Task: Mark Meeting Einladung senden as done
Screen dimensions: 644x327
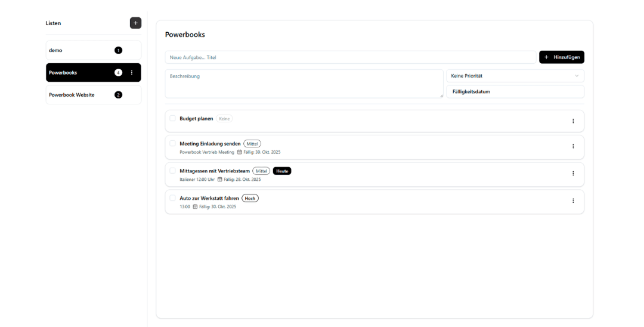Action: tap(172, 143)
